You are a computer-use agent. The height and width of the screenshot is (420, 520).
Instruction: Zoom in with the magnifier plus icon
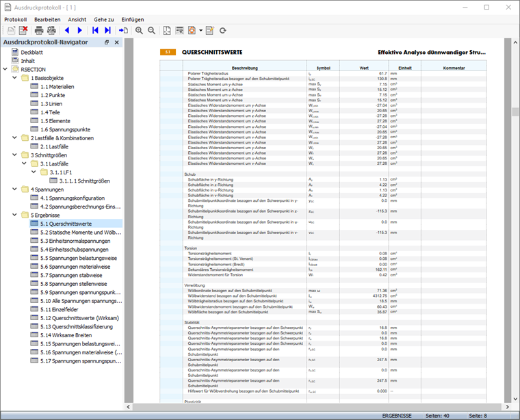tap(139, 31)
